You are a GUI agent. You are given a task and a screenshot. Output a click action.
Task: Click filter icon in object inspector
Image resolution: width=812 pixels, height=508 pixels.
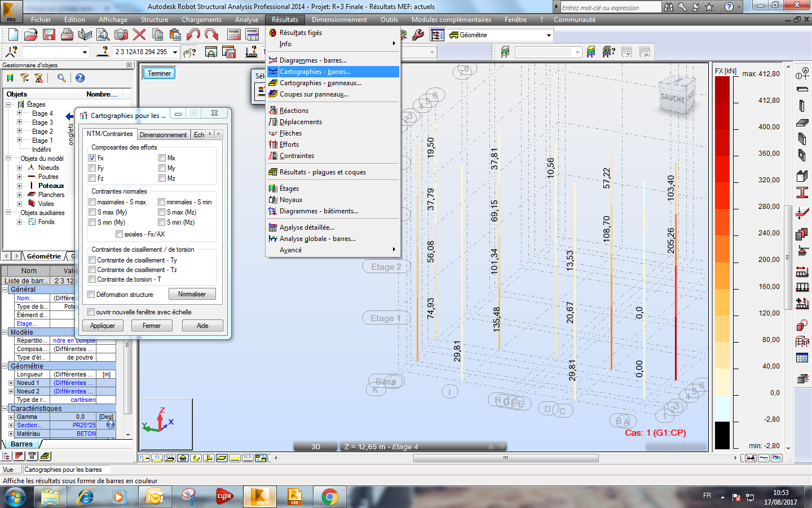pyautogui.click(x=24, y=78)
